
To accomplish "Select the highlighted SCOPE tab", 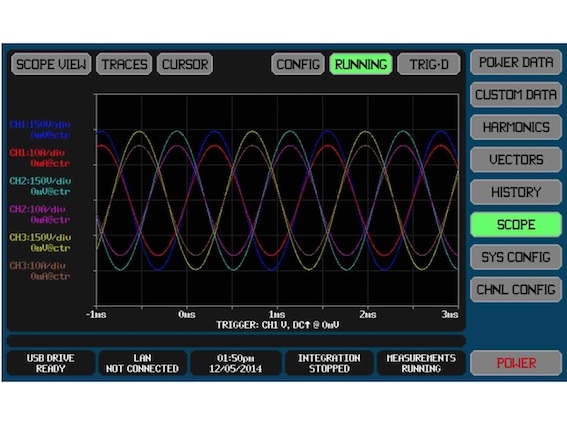I will coord(516,225).
